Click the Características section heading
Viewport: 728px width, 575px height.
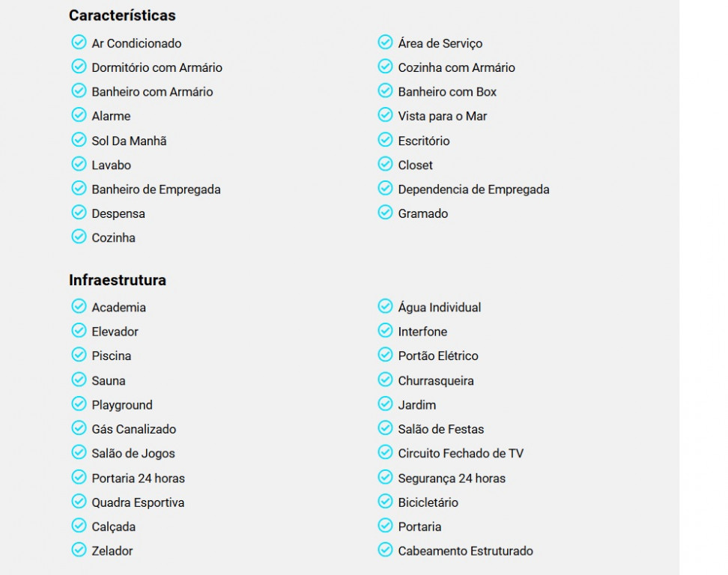click(x=122, y=15)
